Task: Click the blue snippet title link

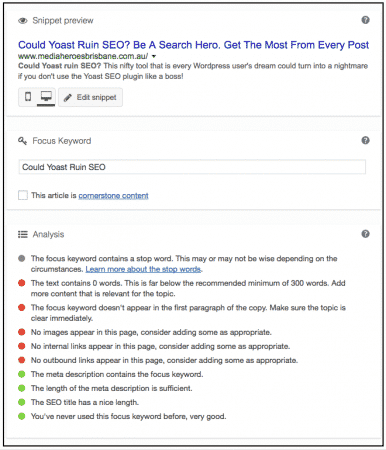Action: [x=193, y=45]
